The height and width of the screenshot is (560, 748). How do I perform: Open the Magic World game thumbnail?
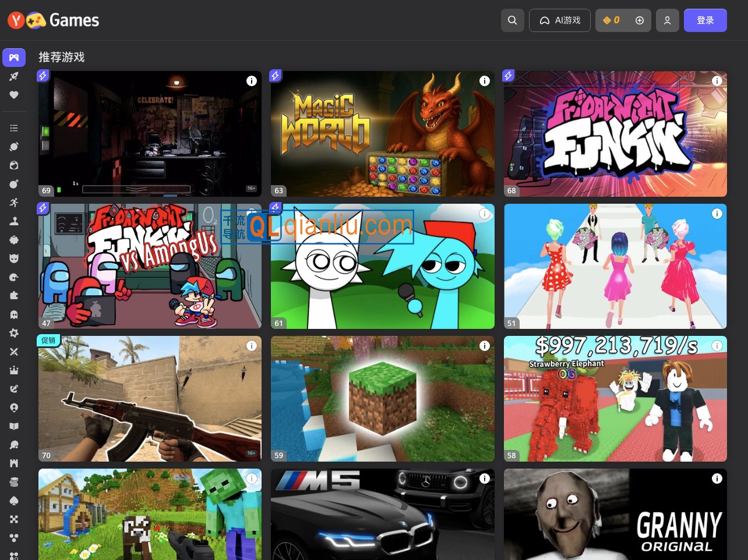point(382,133)
